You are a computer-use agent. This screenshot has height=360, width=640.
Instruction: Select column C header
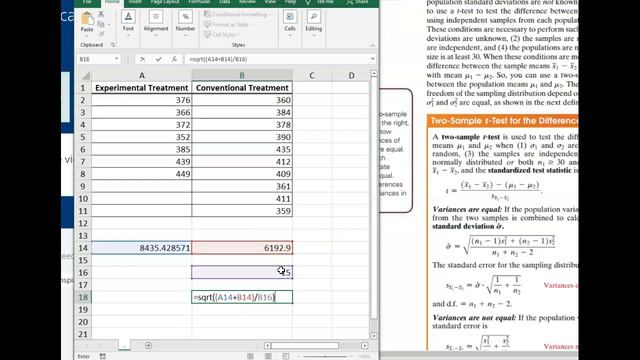pyautogui.click(x=312, y=76)
